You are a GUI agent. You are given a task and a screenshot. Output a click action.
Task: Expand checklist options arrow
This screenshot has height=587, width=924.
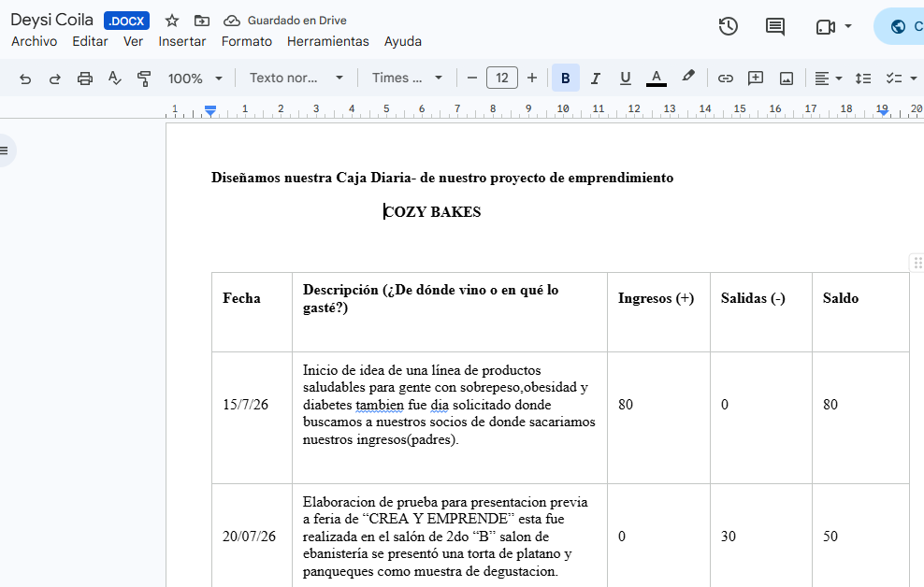(x=914, y=79)
